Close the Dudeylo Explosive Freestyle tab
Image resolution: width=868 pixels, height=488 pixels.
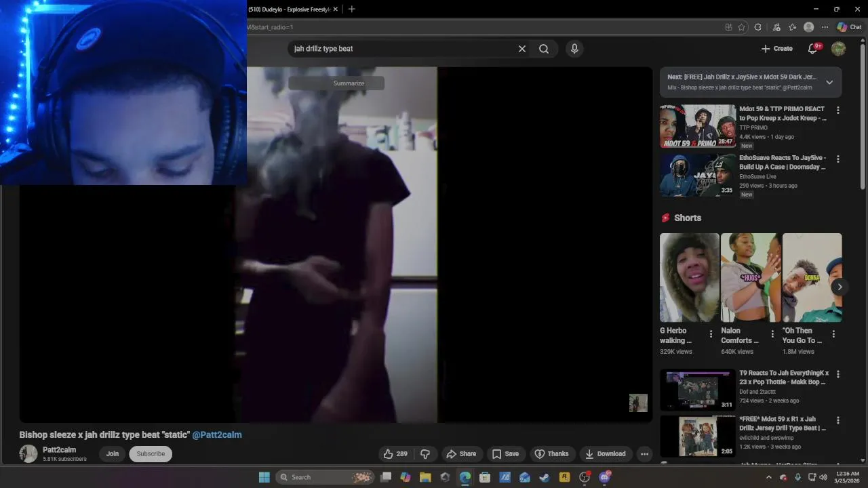click(x=335, y=9)
